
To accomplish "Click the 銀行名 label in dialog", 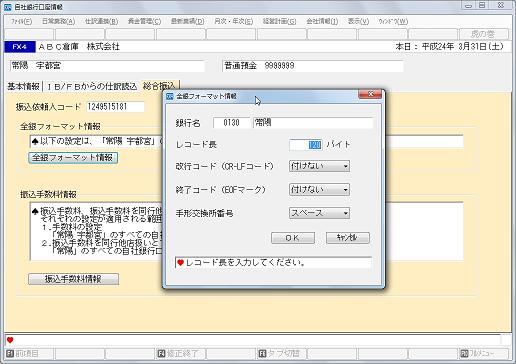I will 188,123.
